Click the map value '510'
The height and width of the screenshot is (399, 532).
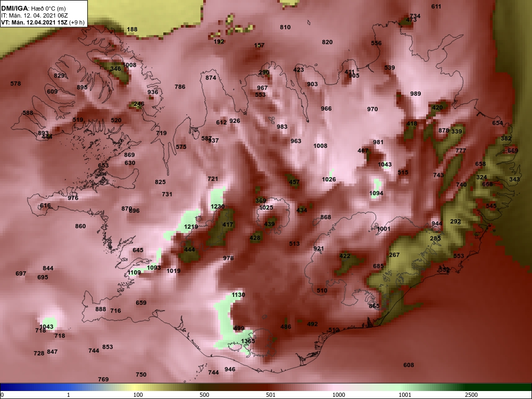[x=322, y=291]
